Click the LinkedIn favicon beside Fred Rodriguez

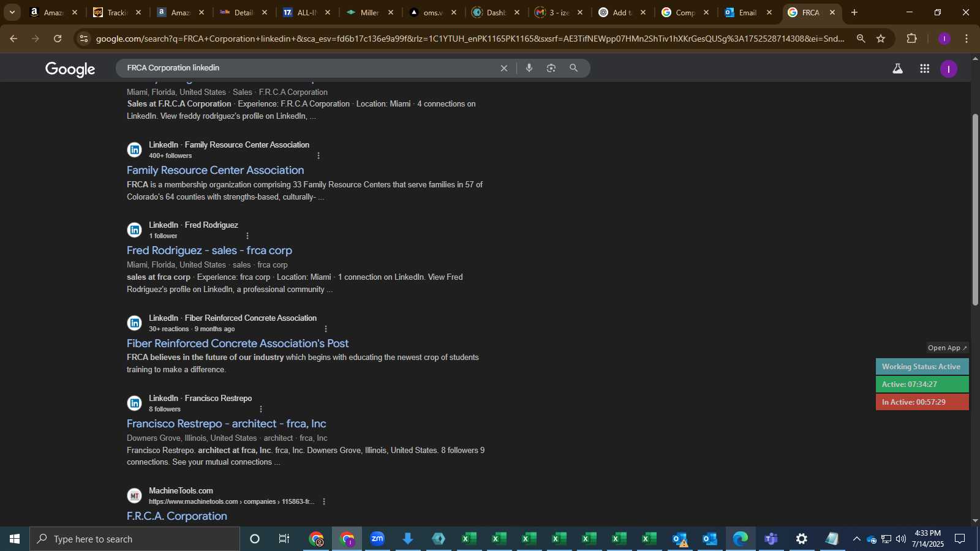[x=134, y=230]
